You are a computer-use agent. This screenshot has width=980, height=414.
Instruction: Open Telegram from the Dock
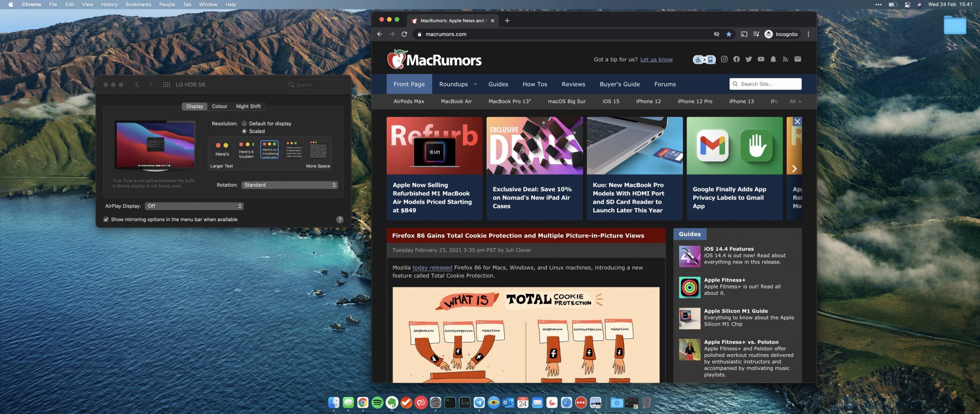(479, 403)
